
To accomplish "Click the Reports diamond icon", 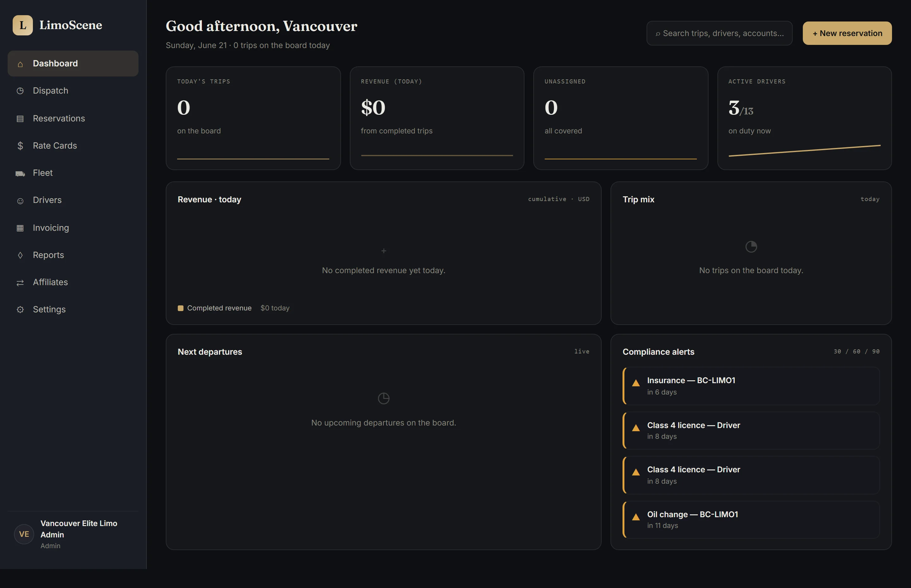I will coord(20,255).
